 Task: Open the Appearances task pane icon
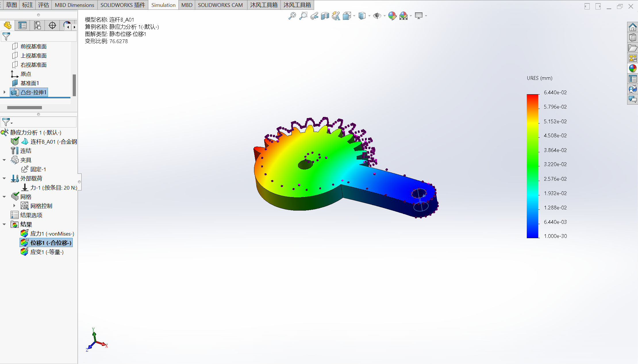point(633,68)
